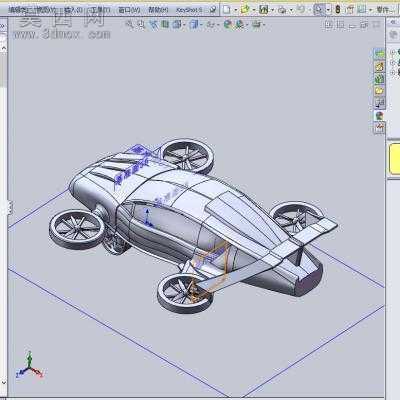Click the Zoom to Fit view icon
The image size is (400, 400).
(129, 24)
